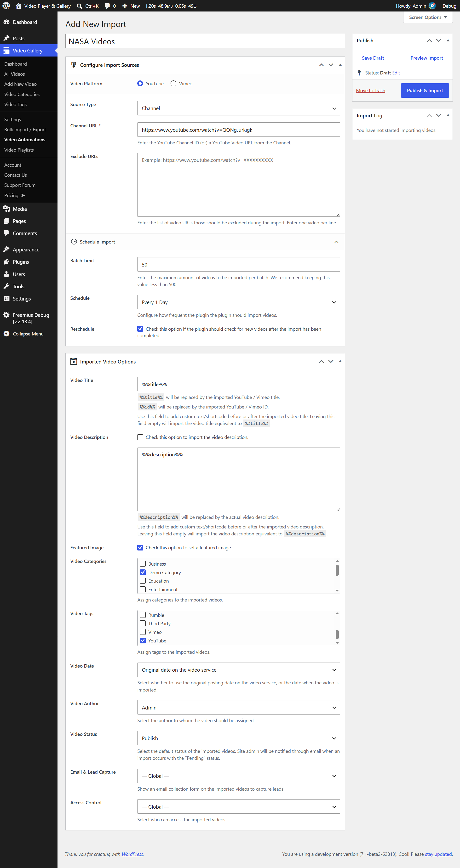This screenshot has width=460, height=868.
Task: Click the WordPress logo icon
Action: (6, 6)
